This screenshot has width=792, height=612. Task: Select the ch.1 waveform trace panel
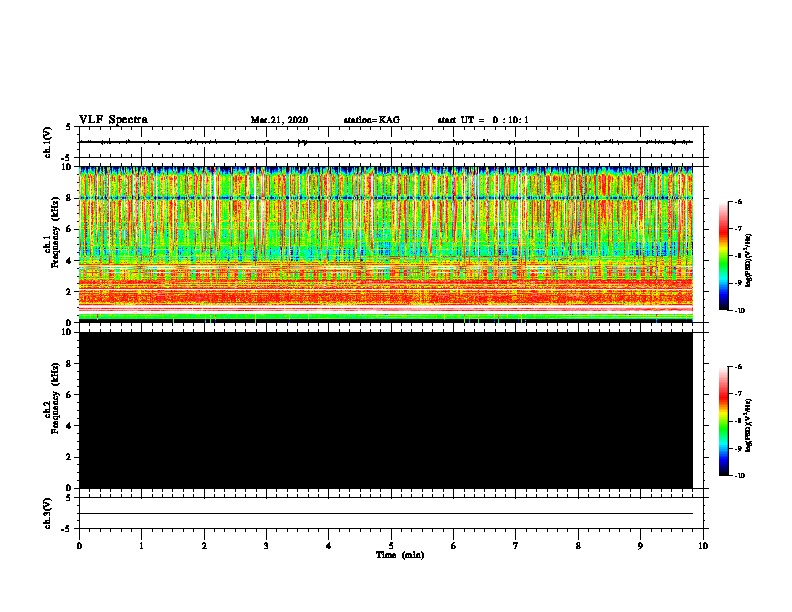(x=391, y=142)
